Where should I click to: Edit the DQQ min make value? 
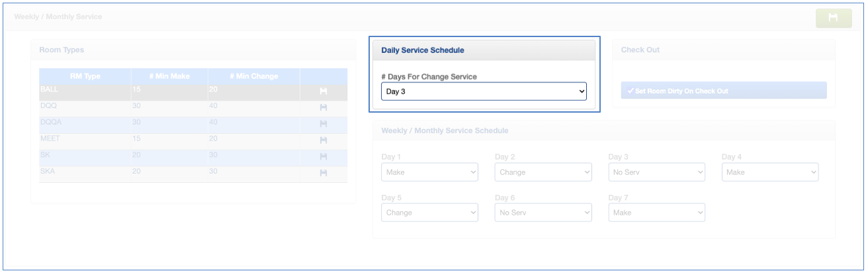click(x=169, y=106)
